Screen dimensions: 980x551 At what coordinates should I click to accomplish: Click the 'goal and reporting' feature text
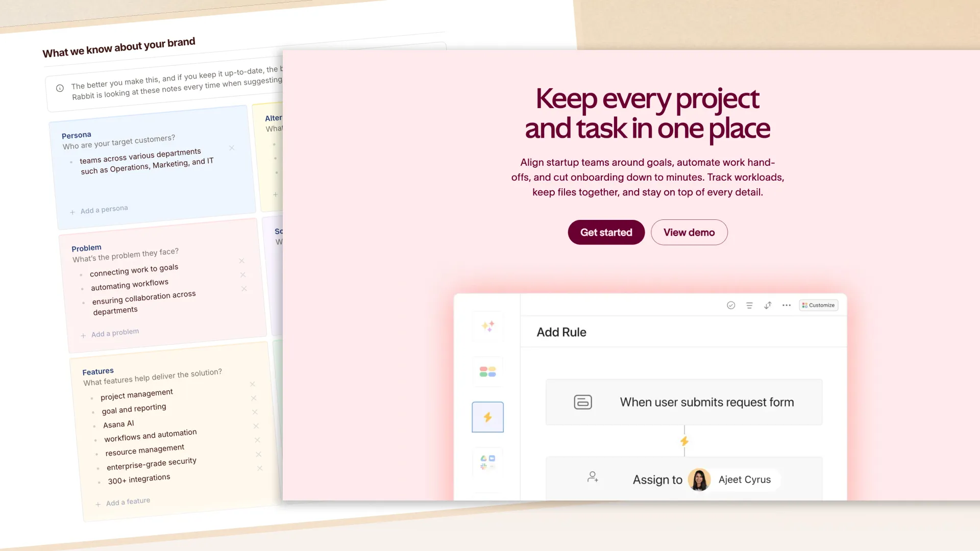(x=134, y=409)
